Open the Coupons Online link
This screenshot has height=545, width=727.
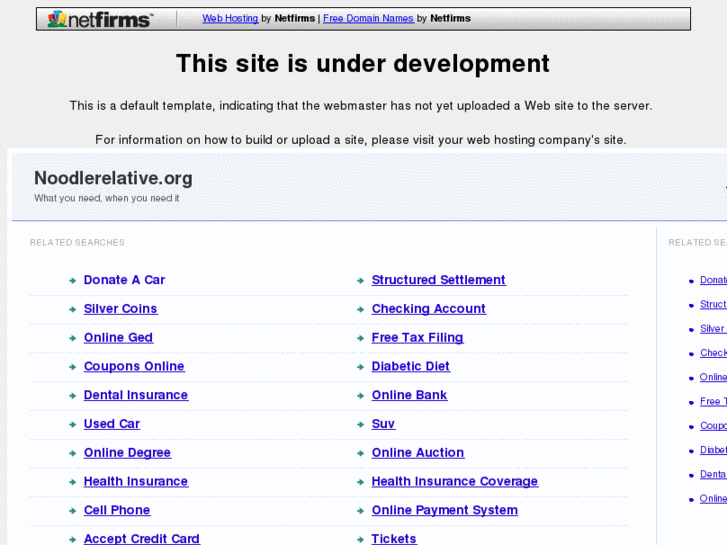click(x=134, y=366)
